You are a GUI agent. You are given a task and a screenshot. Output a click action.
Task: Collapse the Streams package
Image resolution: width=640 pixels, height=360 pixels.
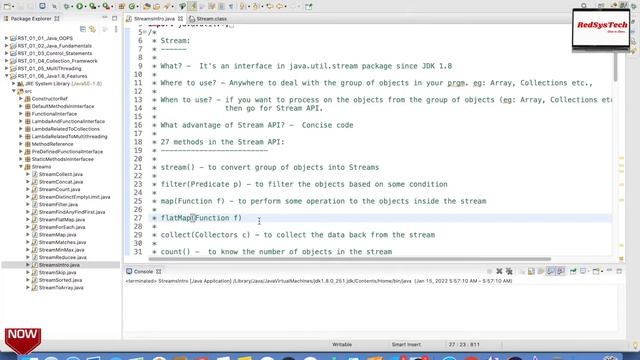point(21,167)
